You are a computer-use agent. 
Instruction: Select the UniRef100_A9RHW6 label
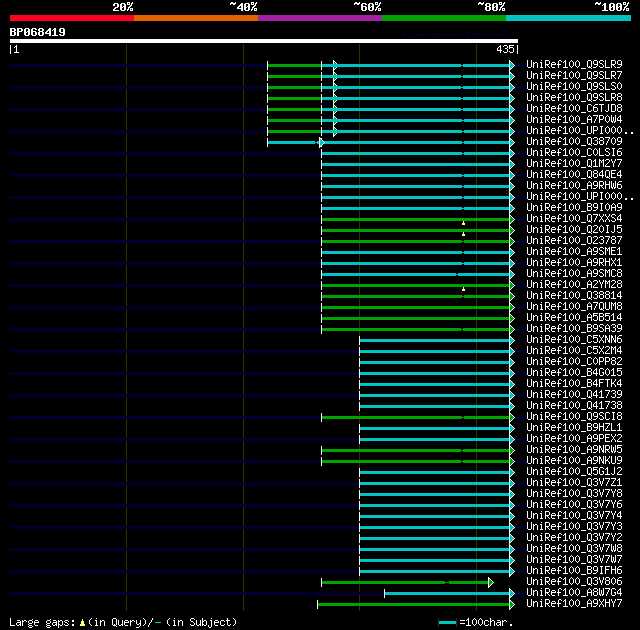574,186
